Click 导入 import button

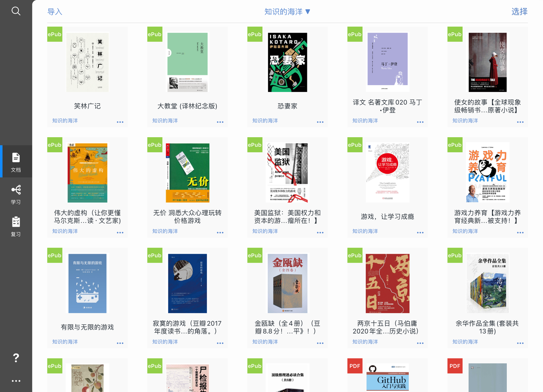(55, 12)
